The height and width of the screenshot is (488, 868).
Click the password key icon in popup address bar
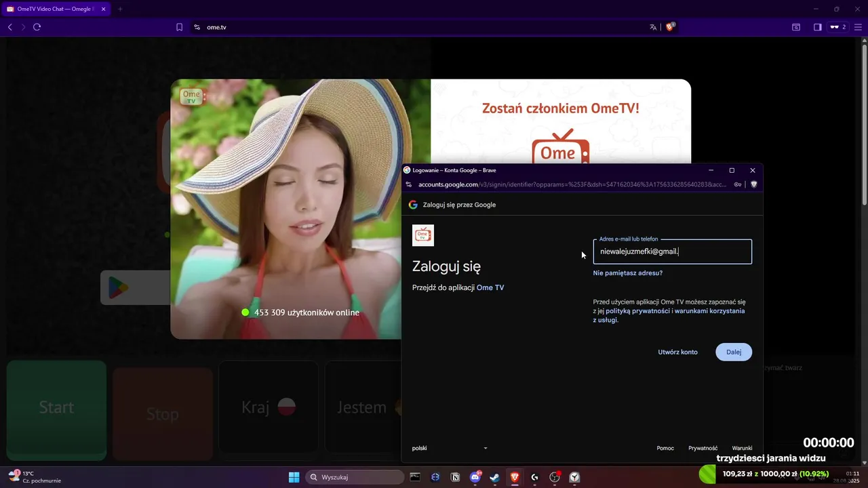pos(738,184)
